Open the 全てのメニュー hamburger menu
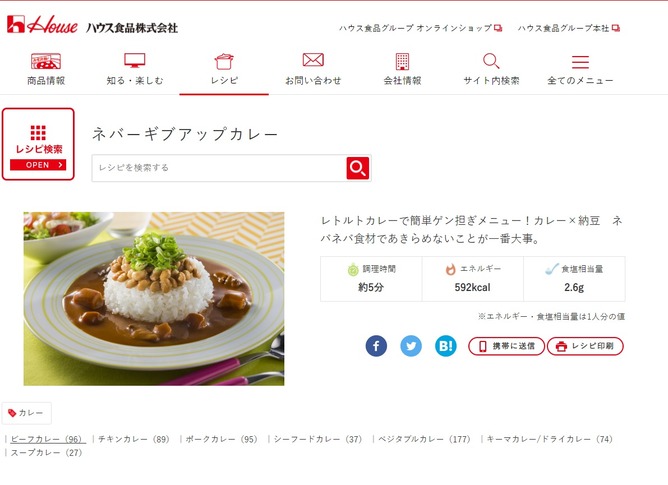This screenshot has width=668, height=485. [580, 62]
